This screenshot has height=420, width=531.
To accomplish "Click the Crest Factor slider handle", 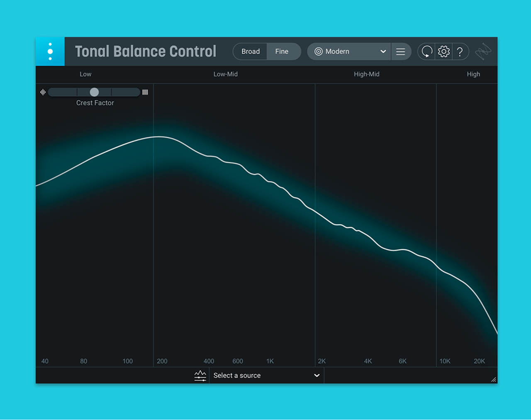I will click(x=94, y=92).
